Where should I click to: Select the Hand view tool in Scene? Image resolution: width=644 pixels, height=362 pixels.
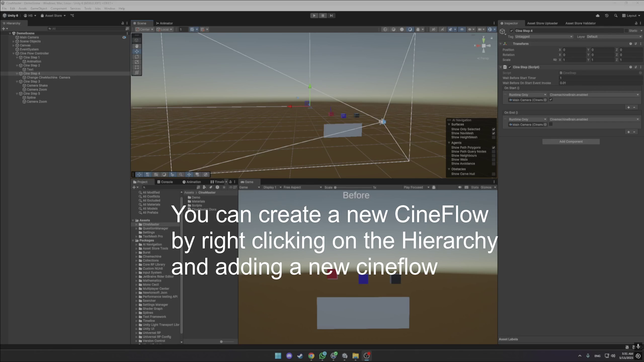(137, 46)
